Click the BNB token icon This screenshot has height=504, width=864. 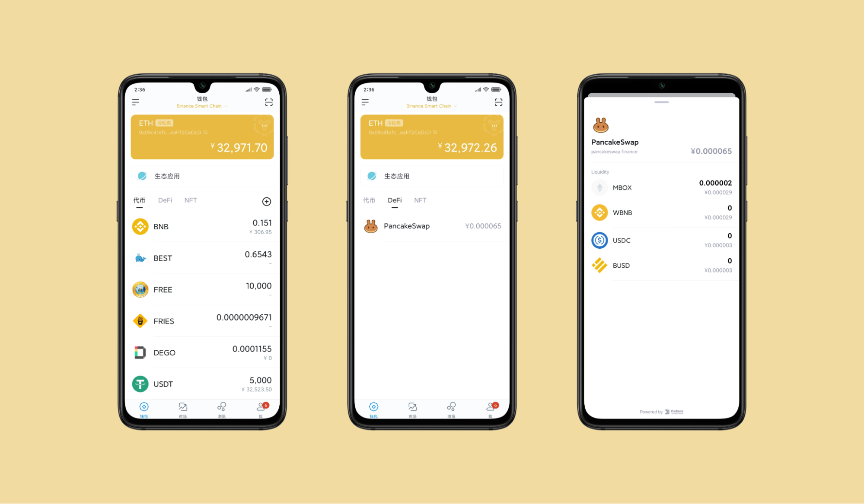point(140,227)
